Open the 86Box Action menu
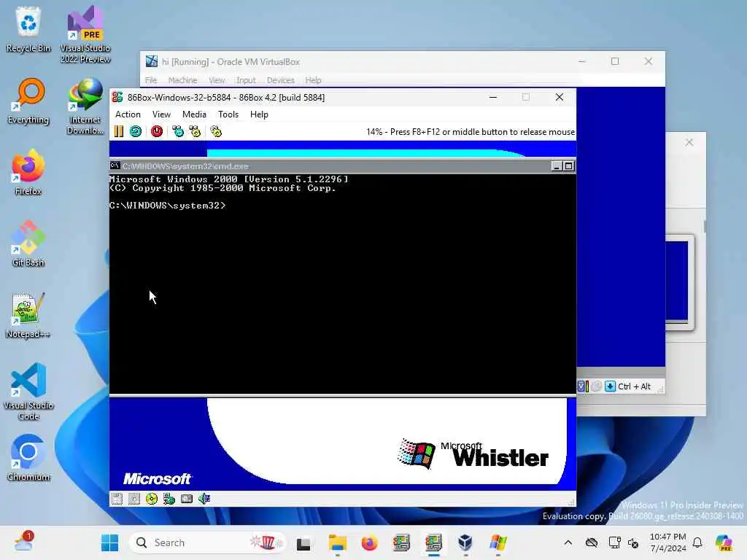 128,114
